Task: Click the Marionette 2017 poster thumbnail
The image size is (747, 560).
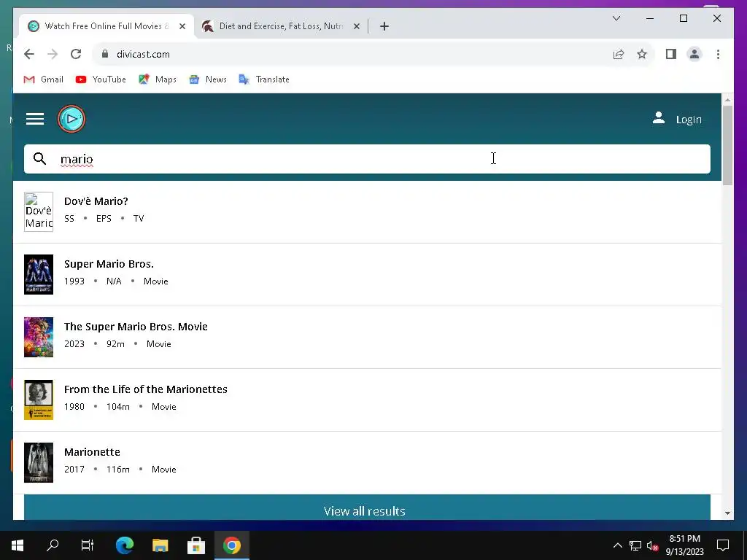Action: [39, 463]
